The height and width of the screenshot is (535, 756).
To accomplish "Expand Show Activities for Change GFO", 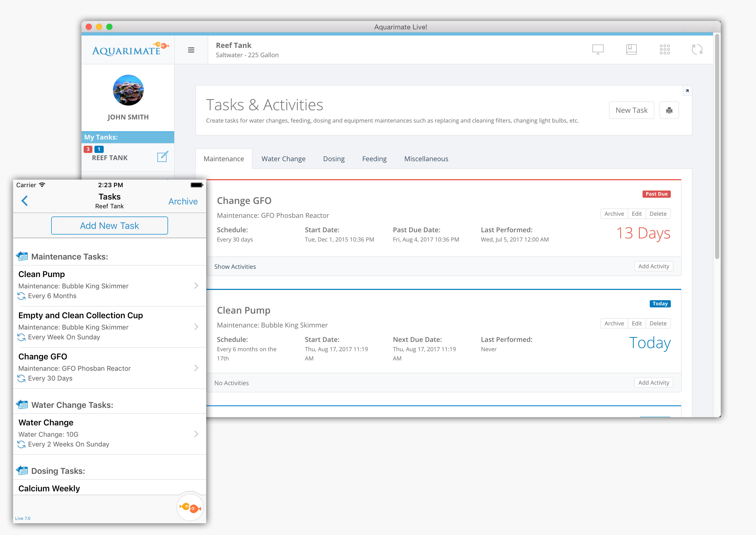I will [235, 266].
